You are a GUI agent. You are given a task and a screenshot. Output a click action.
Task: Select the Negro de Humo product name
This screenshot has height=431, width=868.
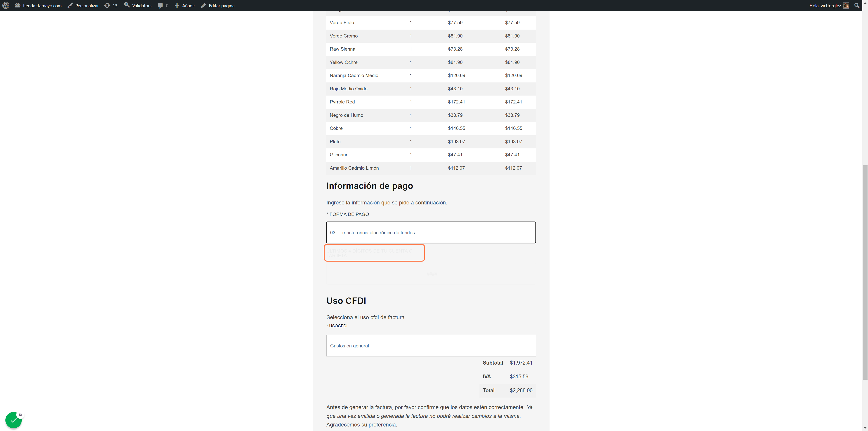pos(346,115)
